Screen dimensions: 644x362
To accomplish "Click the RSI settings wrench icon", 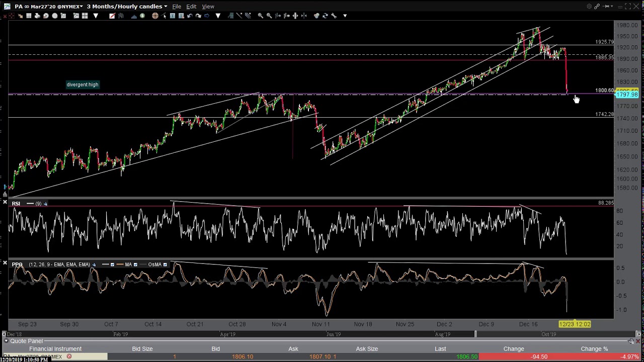I will pyautogui.click(x=45, y=204).
